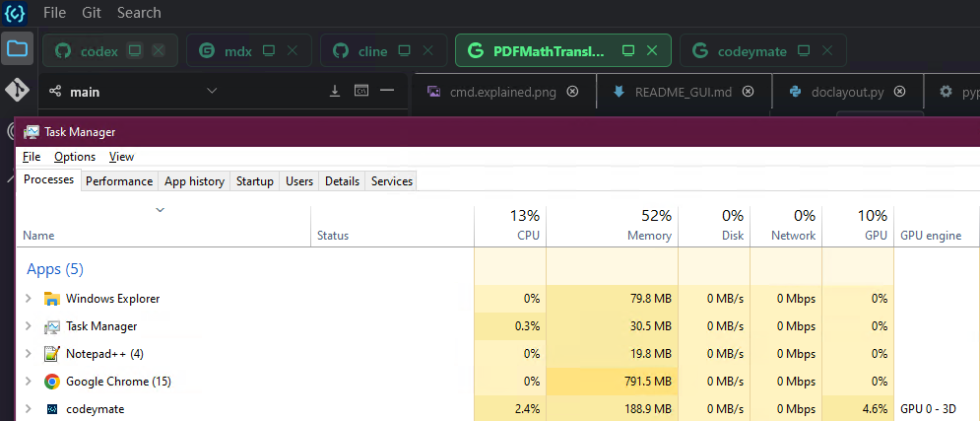980x421 pixels.
Task: Open the doclayout.py editor tab
Action: pos(847,92)
